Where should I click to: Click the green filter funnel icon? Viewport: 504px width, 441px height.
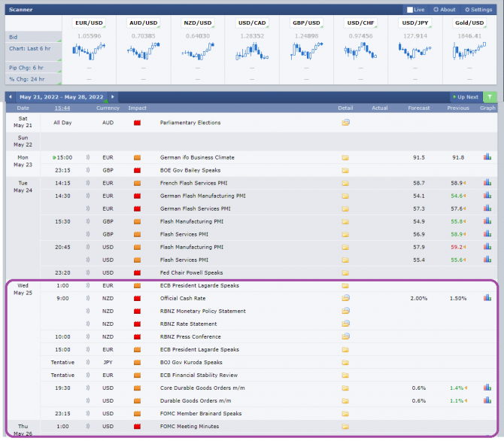point(490,97)
